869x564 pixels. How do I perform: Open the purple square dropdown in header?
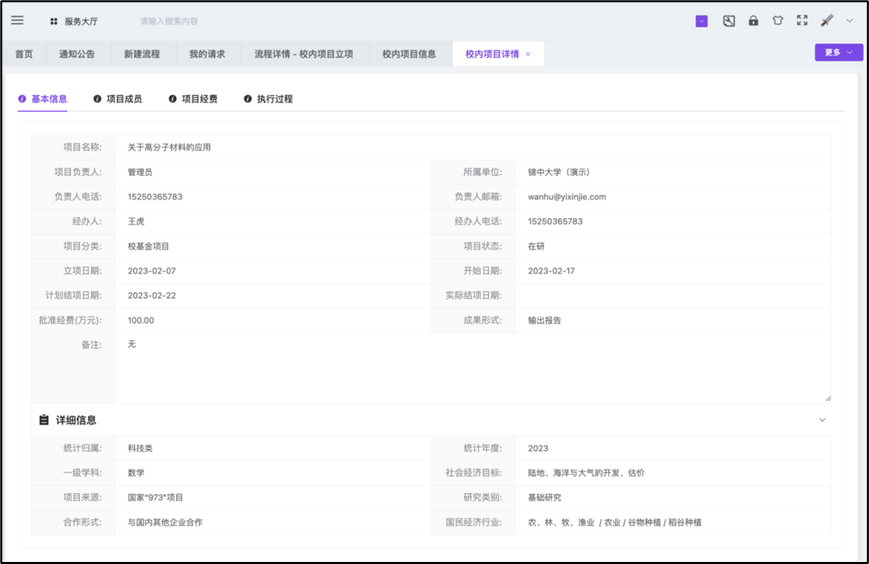pyautogui.click(x=701, y=21)
